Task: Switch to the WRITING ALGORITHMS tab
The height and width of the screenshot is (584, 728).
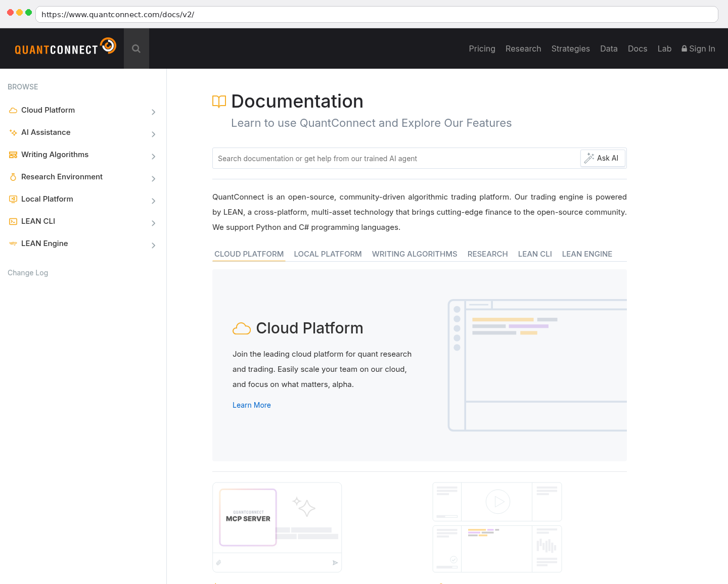Action: click(415, 254)
